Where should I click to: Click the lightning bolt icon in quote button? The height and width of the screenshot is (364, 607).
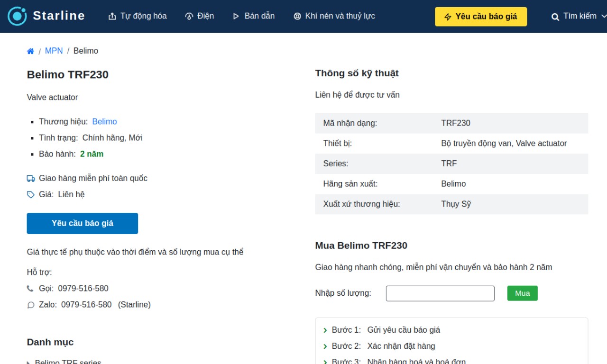tap(448, 17)
